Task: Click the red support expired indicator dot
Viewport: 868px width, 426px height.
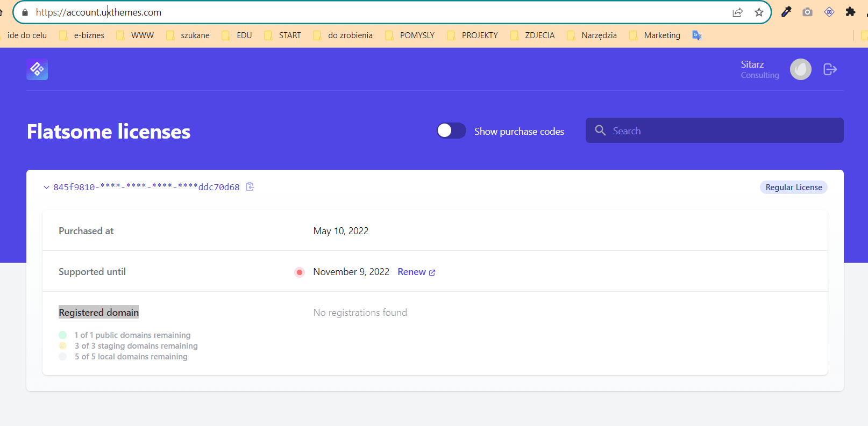Action: pos(300,272)
